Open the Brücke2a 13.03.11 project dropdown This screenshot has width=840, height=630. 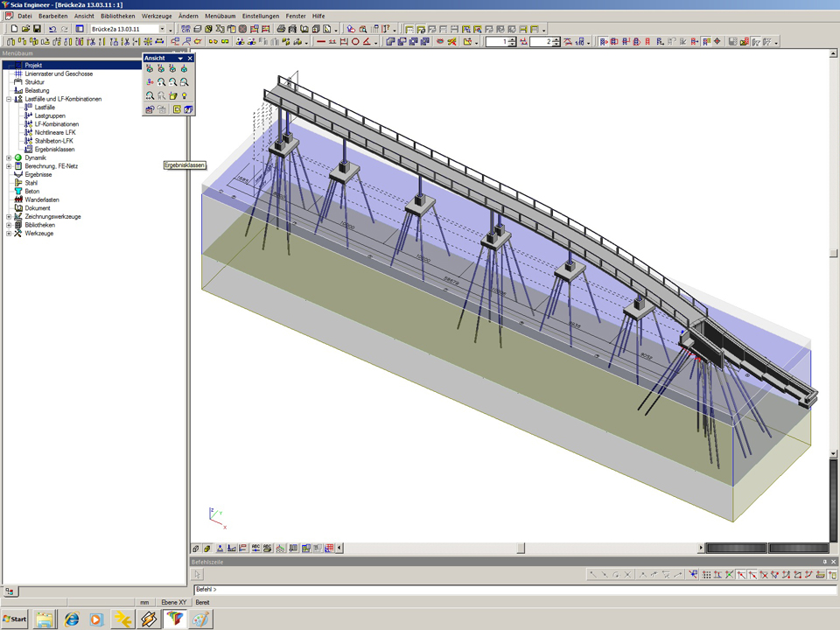[161, 29]
